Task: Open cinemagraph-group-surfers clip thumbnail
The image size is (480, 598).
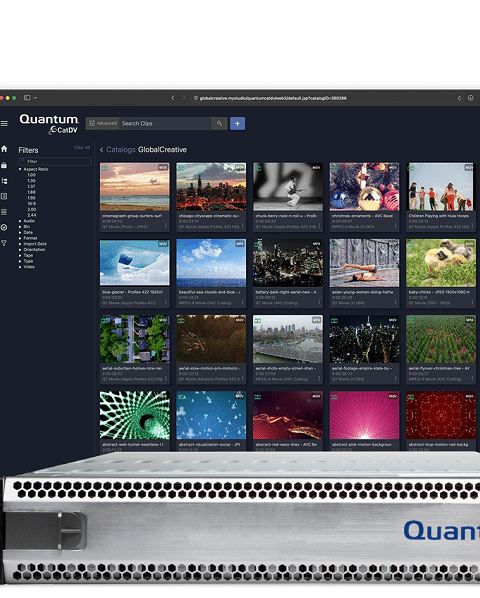Action: [x=135, y=186]
